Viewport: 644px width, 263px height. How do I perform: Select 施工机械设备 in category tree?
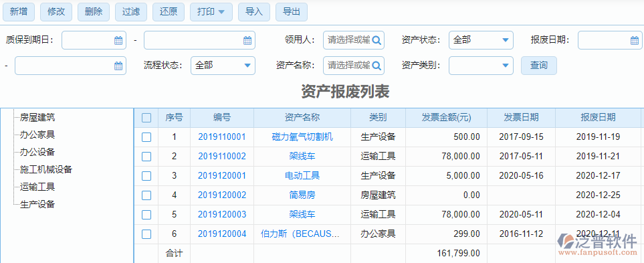pyautogui.click(x=46, y=169)
